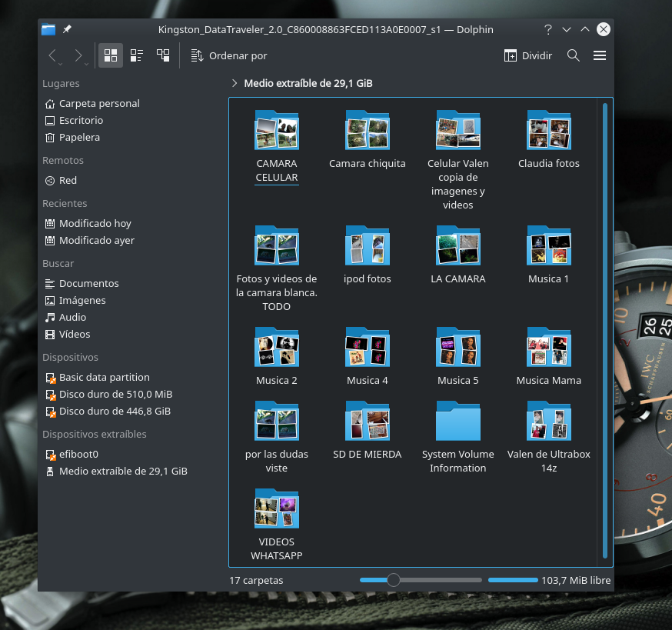Click the back navigation arrow
This screenshot has height=630, width=672.
pos(52,55)
